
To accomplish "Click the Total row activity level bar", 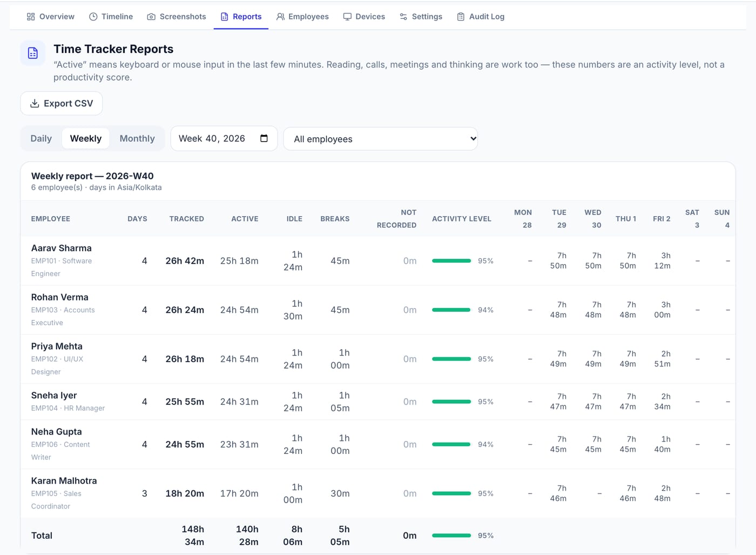I will [x=451, y=536].
